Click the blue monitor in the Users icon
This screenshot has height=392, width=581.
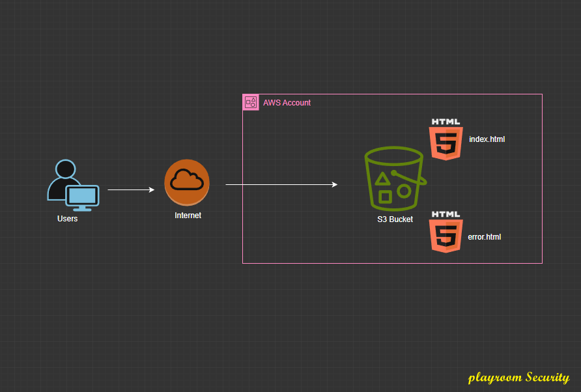82,197
